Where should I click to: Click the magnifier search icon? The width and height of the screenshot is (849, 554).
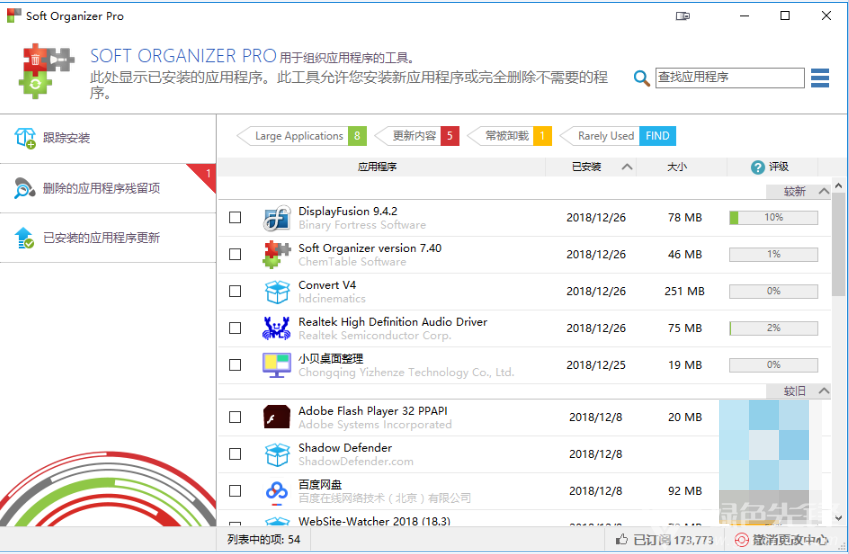point(642,79)
